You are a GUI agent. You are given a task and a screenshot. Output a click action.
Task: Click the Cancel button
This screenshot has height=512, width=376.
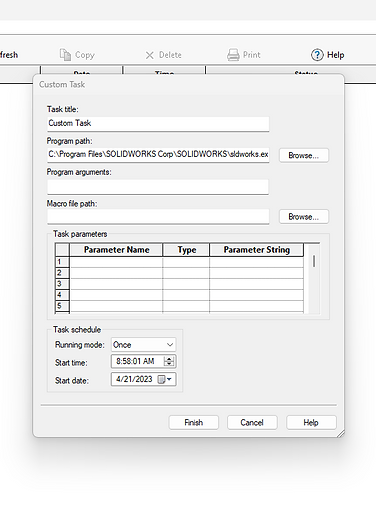(252, 423)
